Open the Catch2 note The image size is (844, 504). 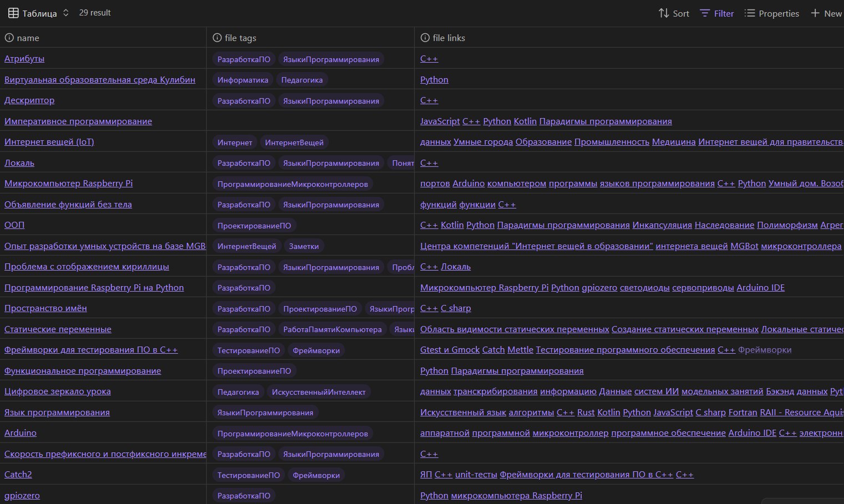tap(18, 475)
